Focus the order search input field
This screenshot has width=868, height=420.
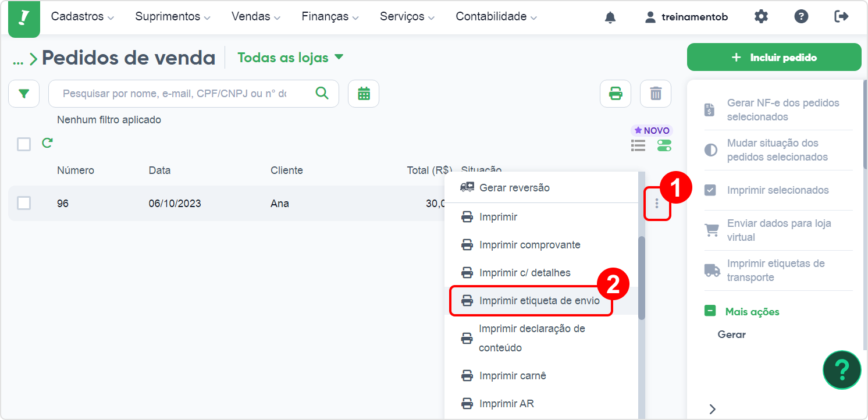pos(175,94)
